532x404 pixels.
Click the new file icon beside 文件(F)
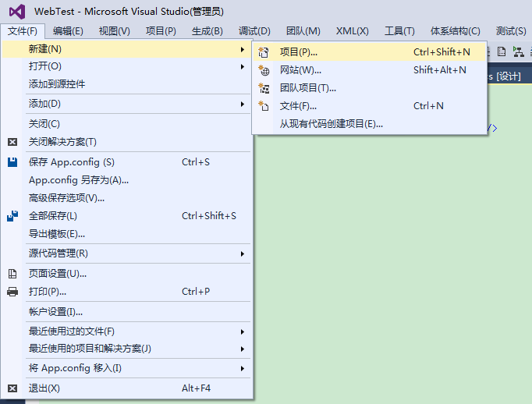(264, 106)
